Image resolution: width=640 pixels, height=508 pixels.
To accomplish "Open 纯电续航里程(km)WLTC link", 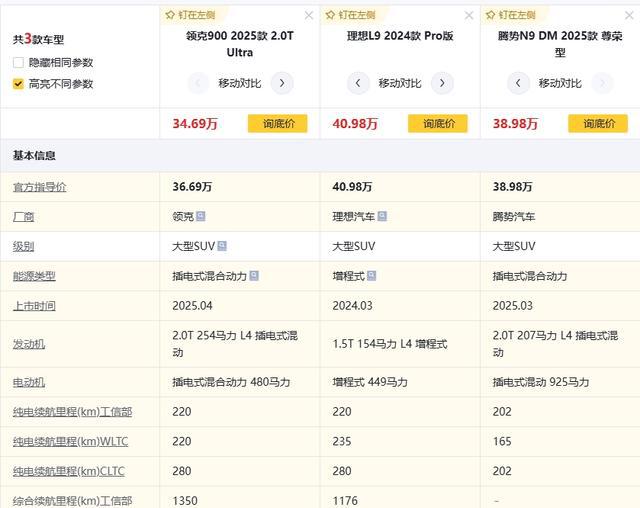I will coord(70,441).
